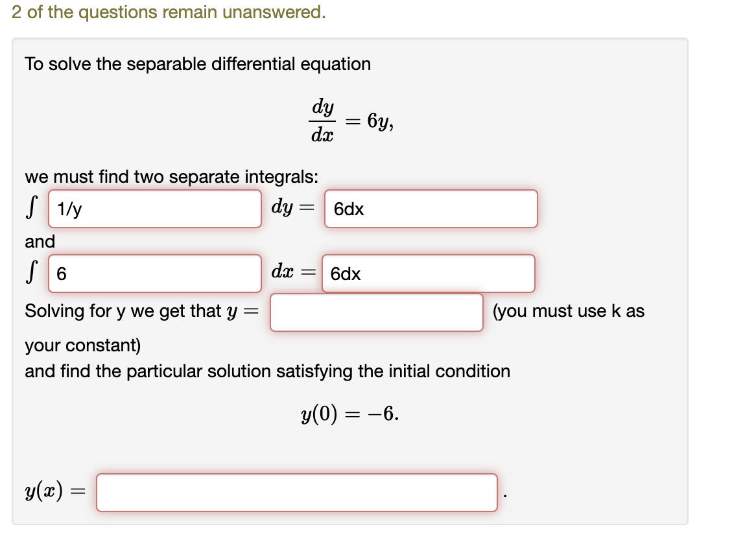
Task: Click the dy = label after first box
Action: [x=290, y=206]
